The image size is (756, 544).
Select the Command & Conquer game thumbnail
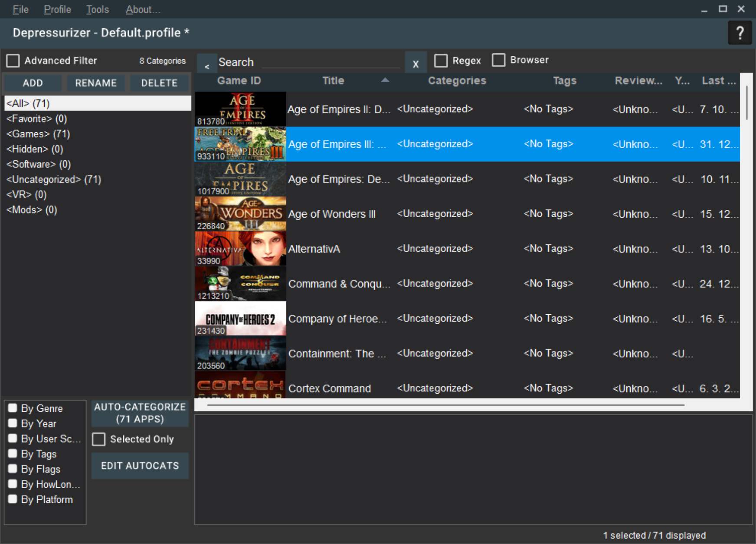point(240,283)
